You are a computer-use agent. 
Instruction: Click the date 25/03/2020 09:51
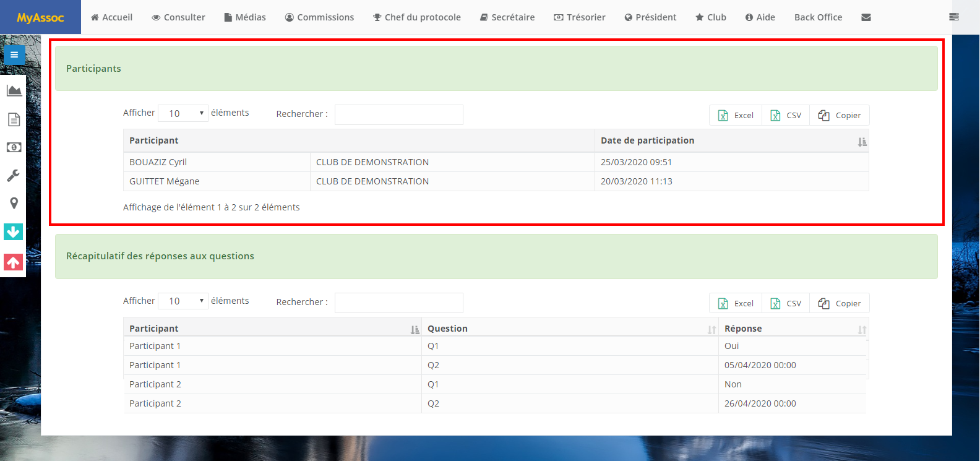point(636,162)
